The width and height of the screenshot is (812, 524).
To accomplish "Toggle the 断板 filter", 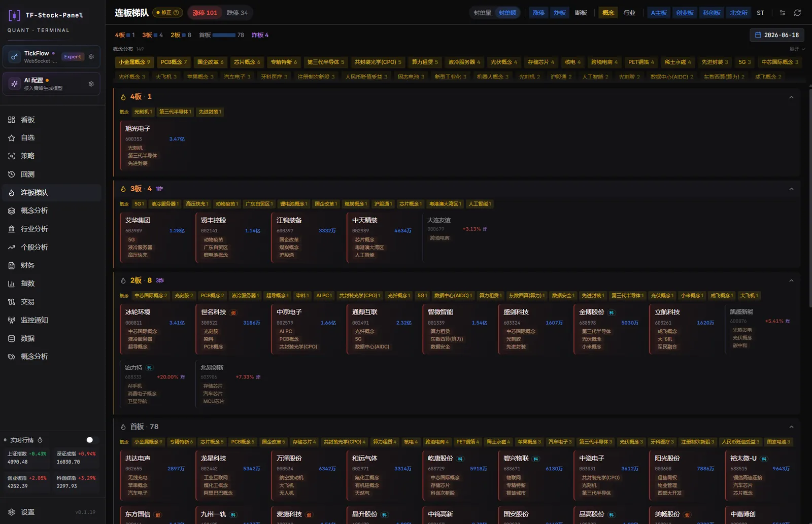I will point(581,13).
